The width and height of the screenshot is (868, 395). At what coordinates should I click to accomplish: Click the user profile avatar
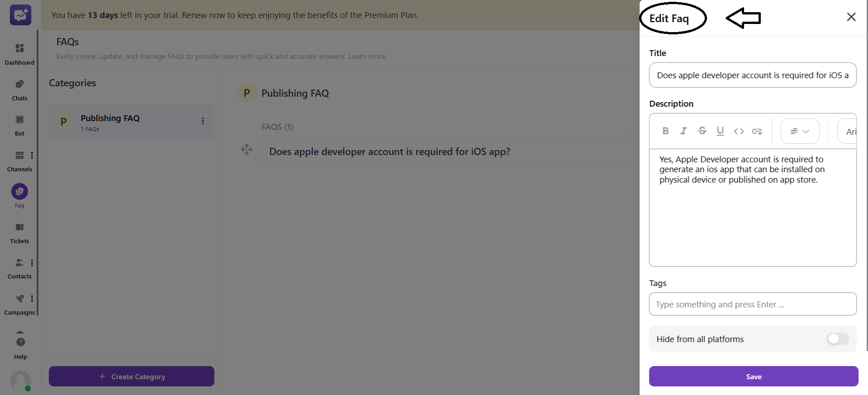pyautogui.click(x=20, y=381)
